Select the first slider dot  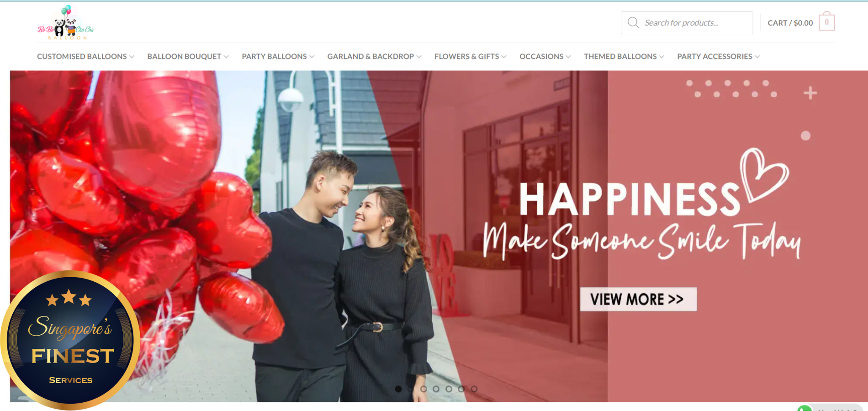point(398,389)
